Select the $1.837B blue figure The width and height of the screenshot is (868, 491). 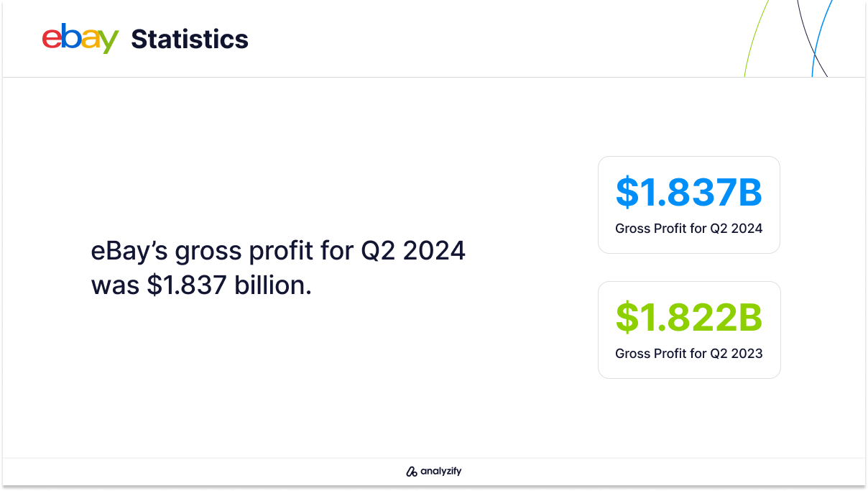click(x=689, y=192)
